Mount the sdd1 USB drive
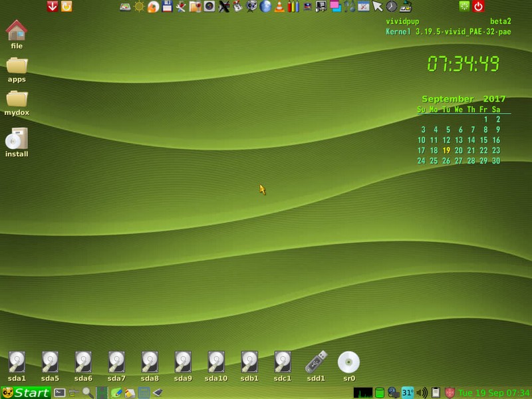 (315, 362)
